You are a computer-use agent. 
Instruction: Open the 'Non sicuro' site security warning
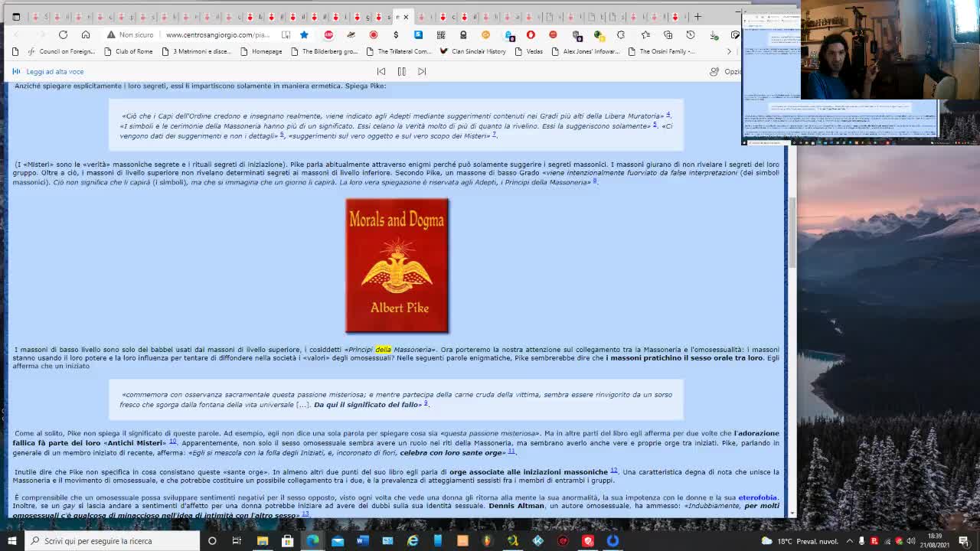coord(130,34)
